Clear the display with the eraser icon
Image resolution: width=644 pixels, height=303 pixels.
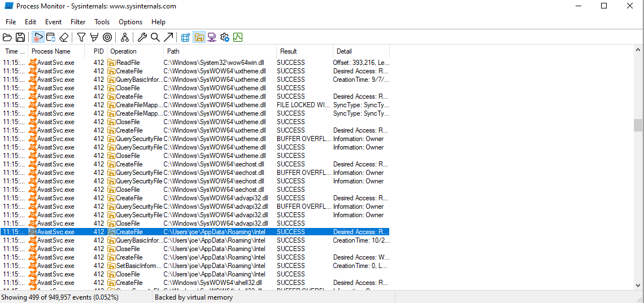point(63,37)
